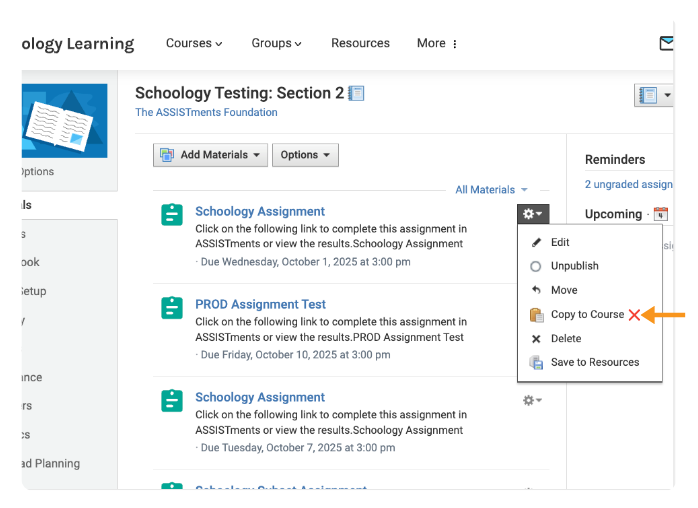Select Copy to Course from menu

[587, 315]
